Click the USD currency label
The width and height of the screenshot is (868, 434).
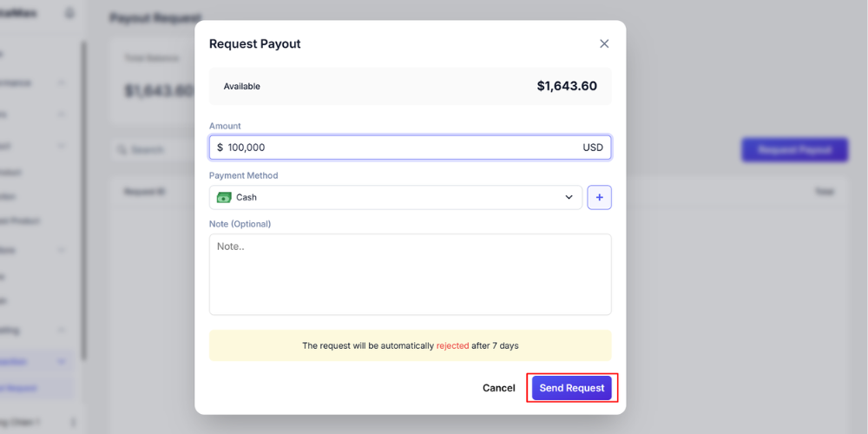click(593, 148)
